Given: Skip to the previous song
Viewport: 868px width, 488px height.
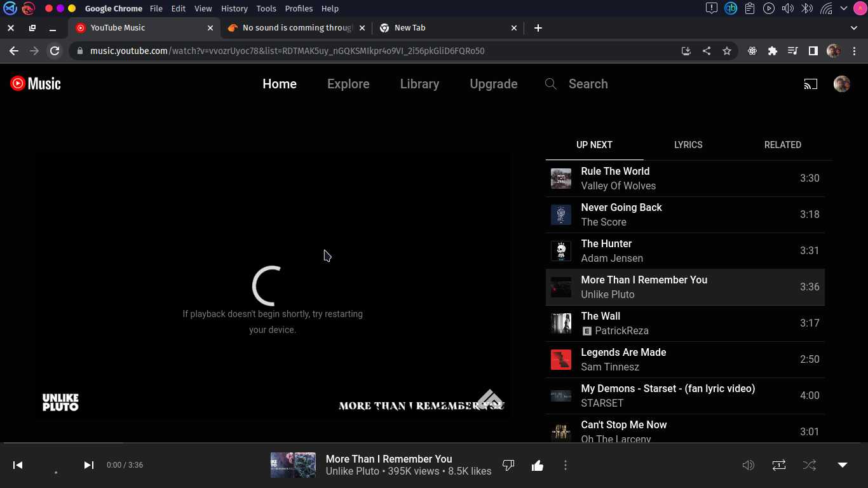Looking at the screenshot, I should (x=18, y=465).
